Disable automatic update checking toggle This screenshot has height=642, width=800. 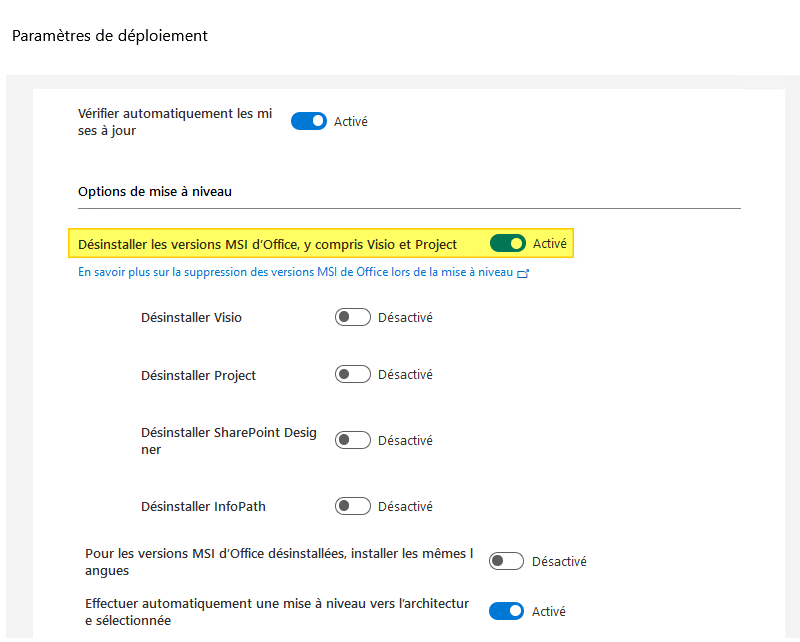click(309, 120)
